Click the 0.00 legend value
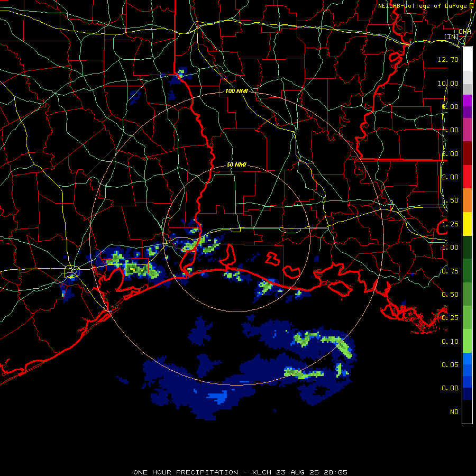The height and width of the screenshot is (476, 476). coord(450,388)
